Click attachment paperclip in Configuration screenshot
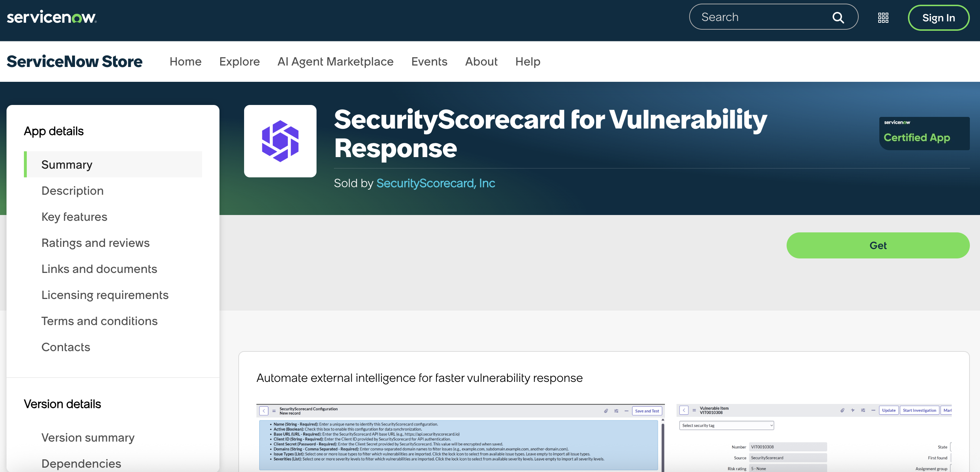Image resolution: width=980 pixels, height=472 pixels. point(606,411)
